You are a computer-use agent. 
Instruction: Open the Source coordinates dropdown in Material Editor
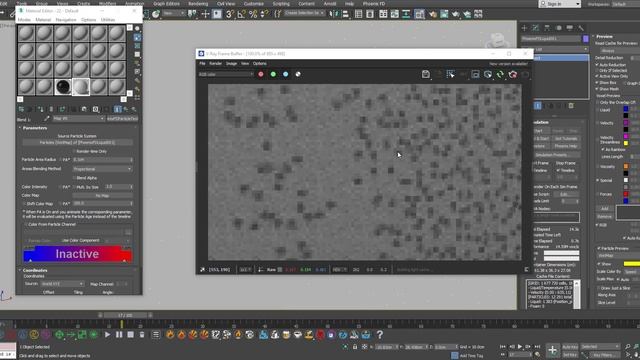[x=62, y=284]
